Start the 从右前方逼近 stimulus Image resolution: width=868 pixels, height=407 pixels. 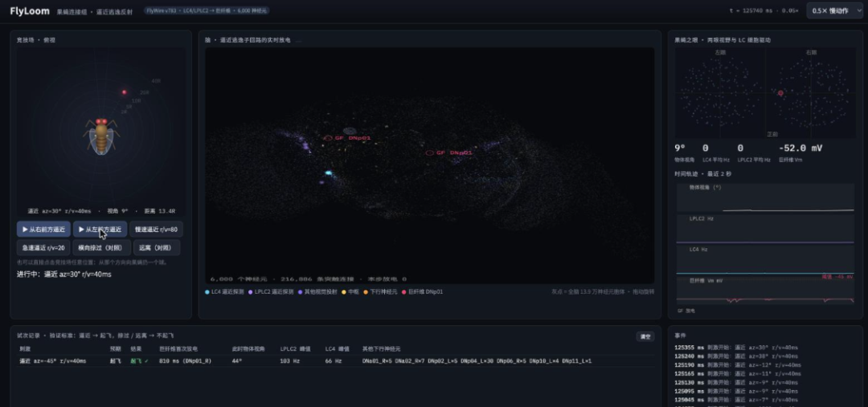click(43, 229)
